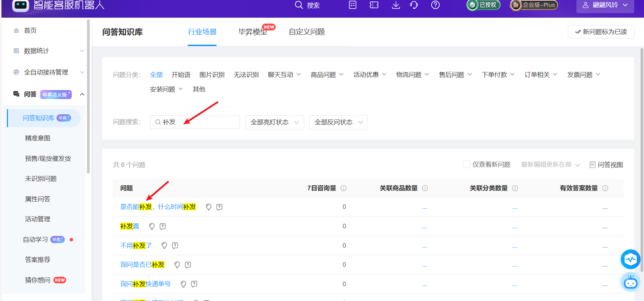Click the ticket coupon icon in header
Image resolution: width=644 pixels, height=301 pixels.
tap(374, 5)
